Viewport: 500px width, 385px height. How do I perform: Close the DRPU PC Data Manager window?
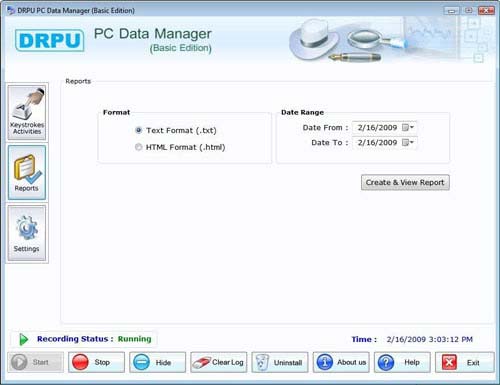[x=486, y=11]
